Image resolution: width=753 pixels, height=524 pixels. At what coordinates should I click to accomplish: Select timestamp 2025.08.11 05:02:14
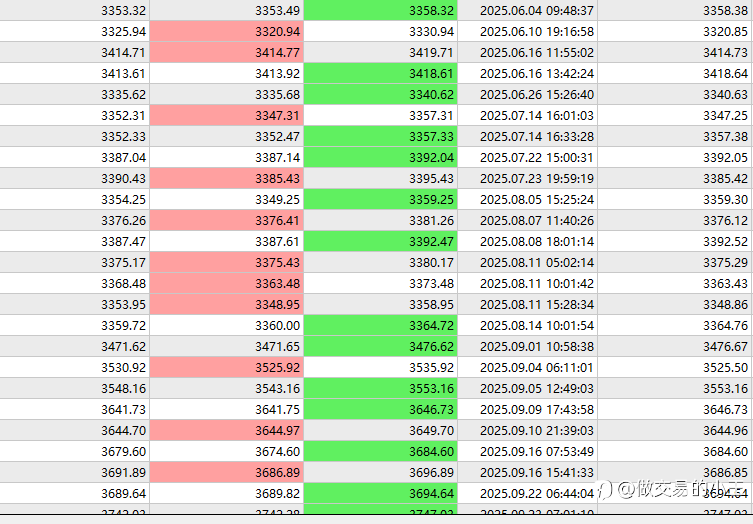537,262
